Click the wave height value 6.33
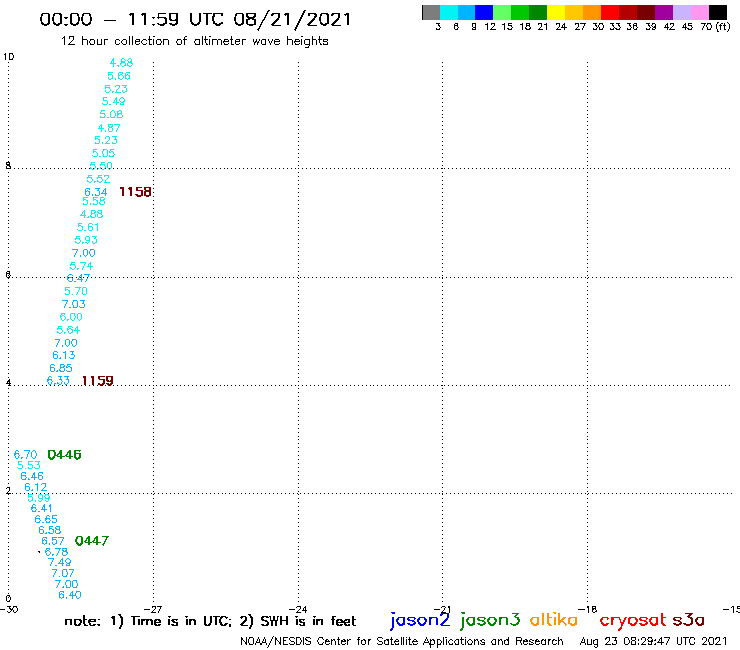Viewport: 740px width, 650px height. [58, 380]
